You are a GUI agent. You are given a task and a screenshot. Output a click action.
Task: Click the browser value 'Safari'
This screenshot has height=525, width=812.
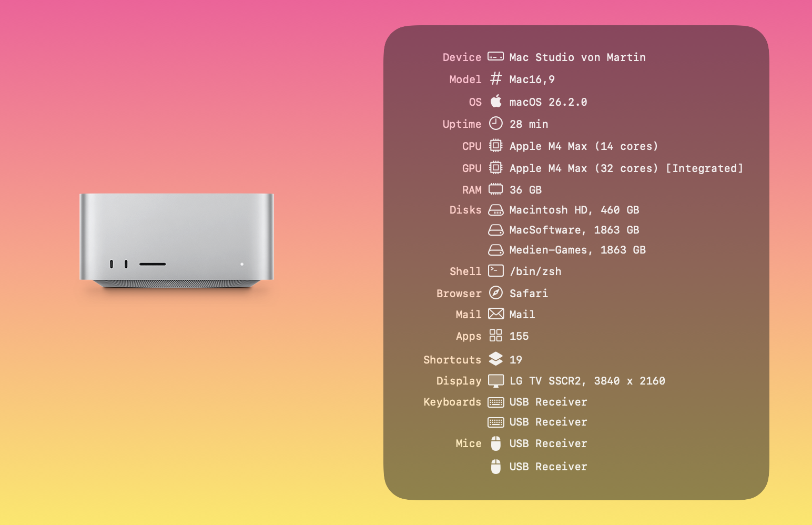click(x=529, y=294)
